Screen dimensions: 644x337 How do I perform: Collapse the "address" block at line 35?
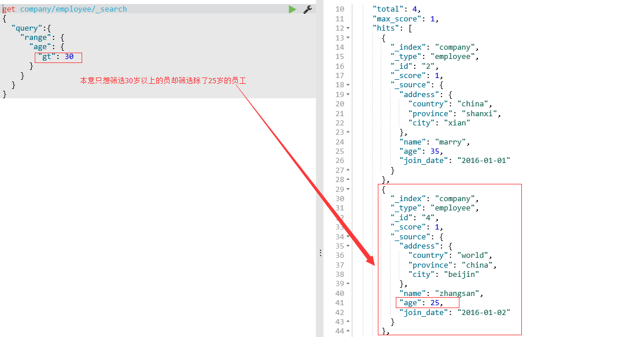348,246
